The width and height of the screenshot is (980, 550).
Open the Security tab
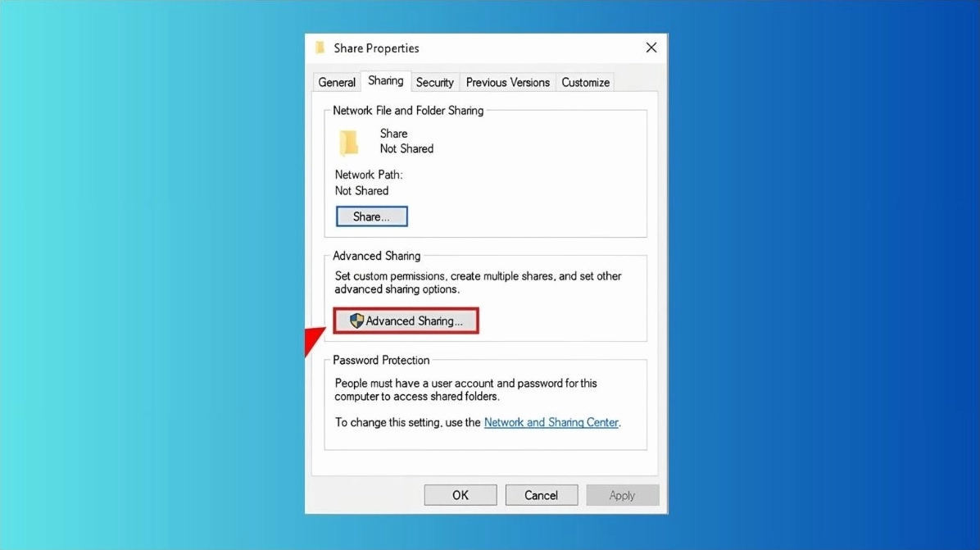(x=434, y=82)
